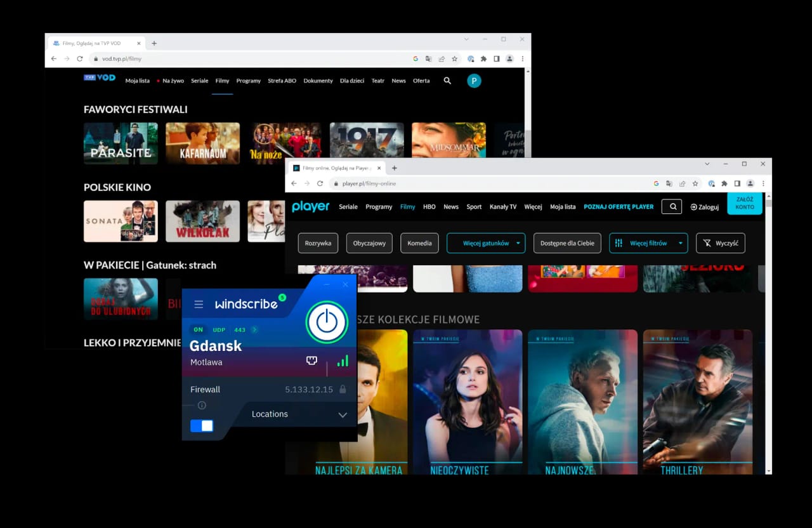Open TVP VOD profile avatar P

tap(474, 81)
